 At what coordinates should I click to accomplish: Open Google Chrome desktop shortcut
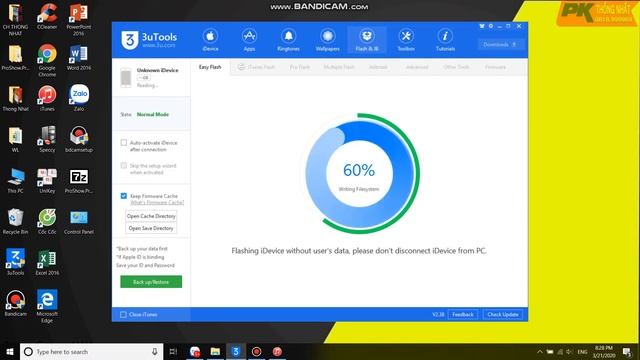[x=47, y=60]
